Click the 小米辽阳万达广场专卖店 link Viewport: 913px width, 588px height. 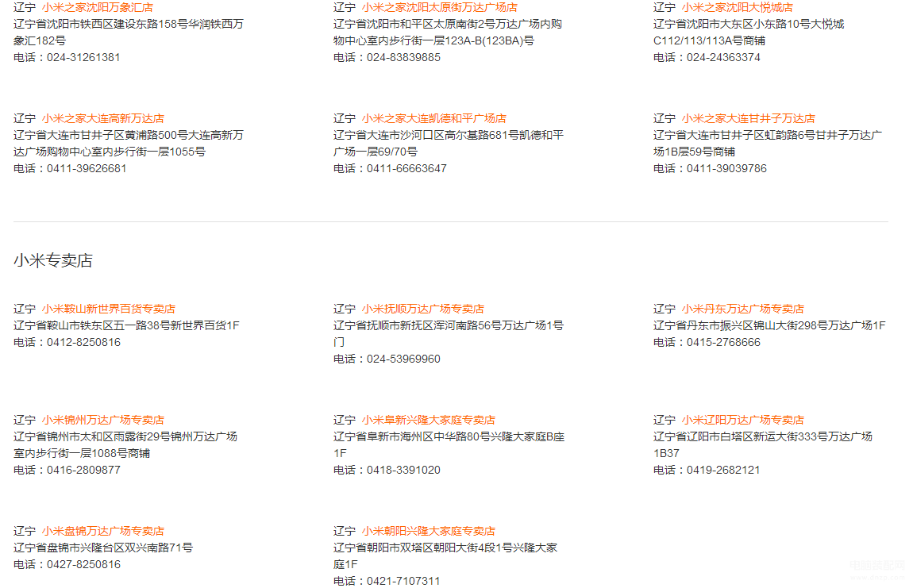(x=743, y=421)
